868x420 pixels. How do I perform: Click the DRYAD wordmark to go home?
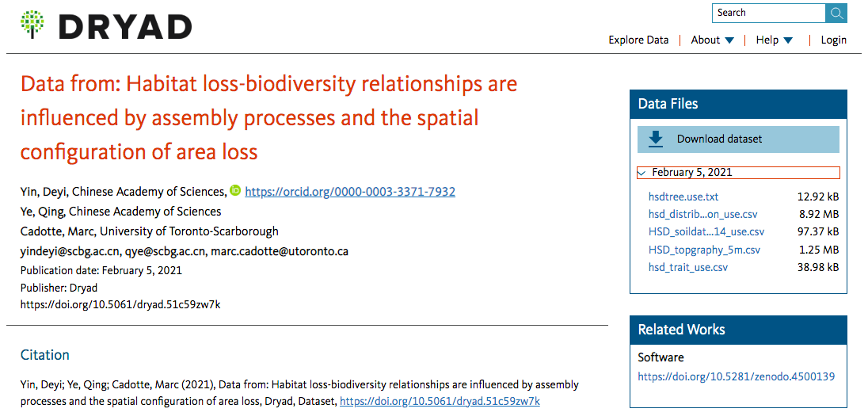pos(125,27)
